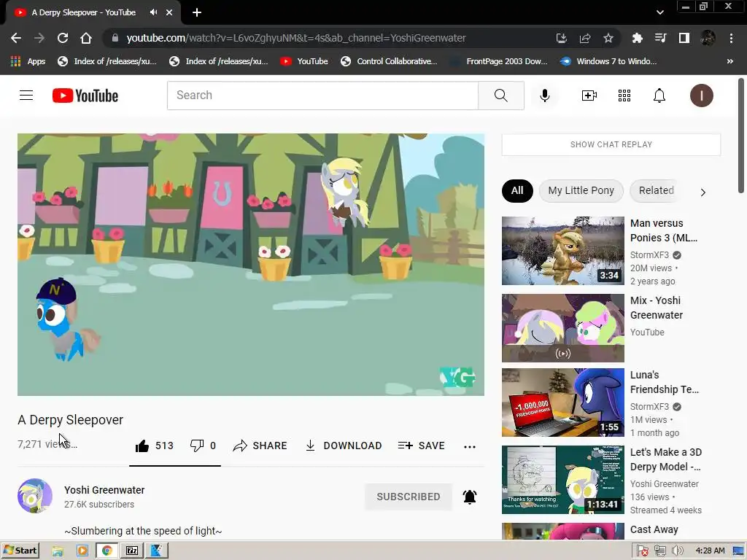The width and height of the screenshot is (747, 560).
Task: Share the video using SHARE
Action: click(x=260, y=446)
